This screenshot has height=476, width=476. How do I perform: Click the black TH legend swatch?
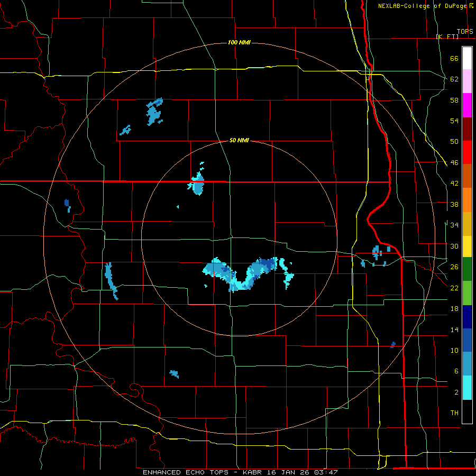point(467,411)
